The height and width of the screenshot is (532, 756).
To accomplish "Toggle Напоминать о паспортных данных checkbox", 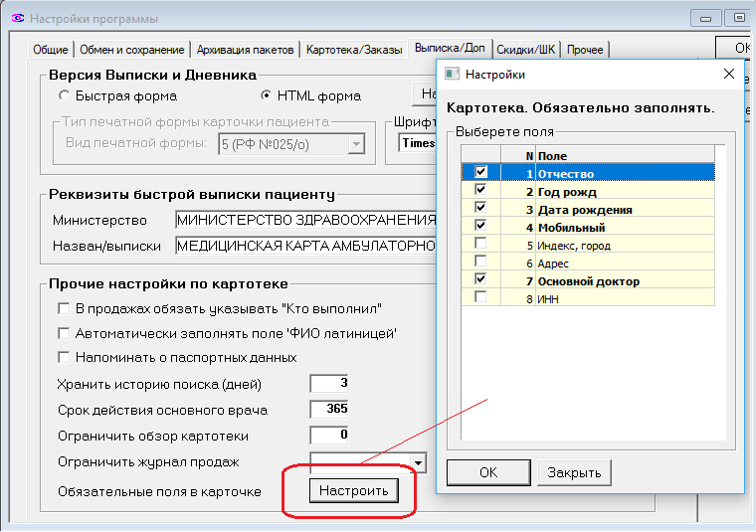I will pyautogui.click(x=64, y=357).
